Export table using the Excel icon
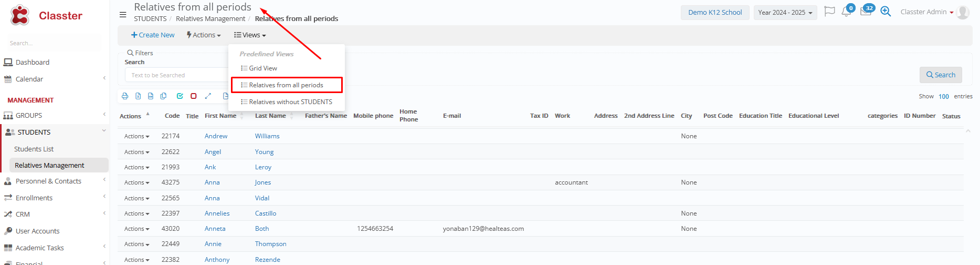 coord(138,96)
